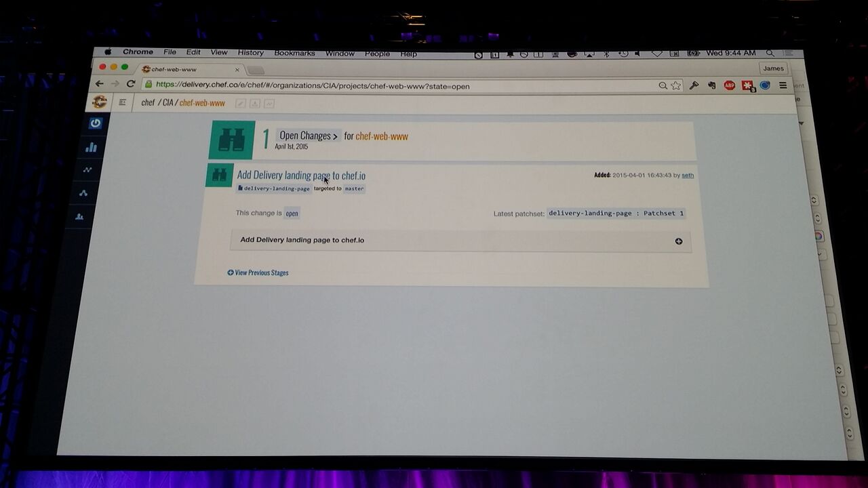Click the master branch tag

(354, 188)
